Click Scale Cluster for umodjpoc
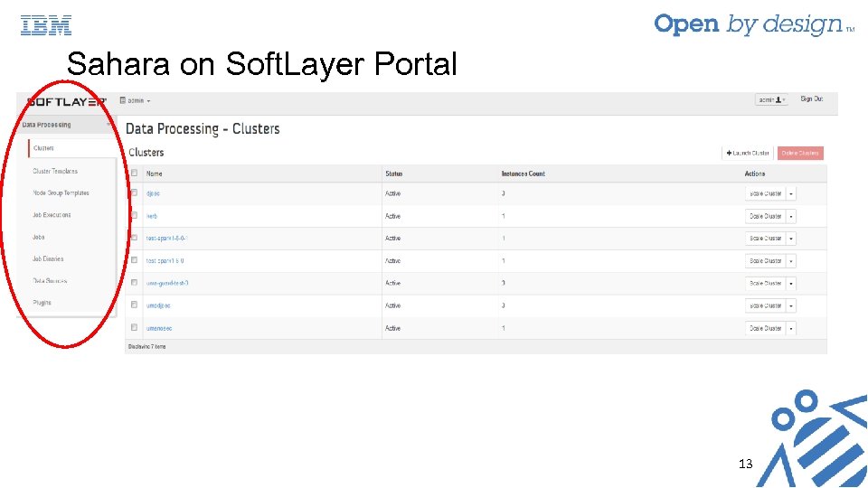Viewport: 868px width, 488px height. pyautogui.click(x=766, y=306)
